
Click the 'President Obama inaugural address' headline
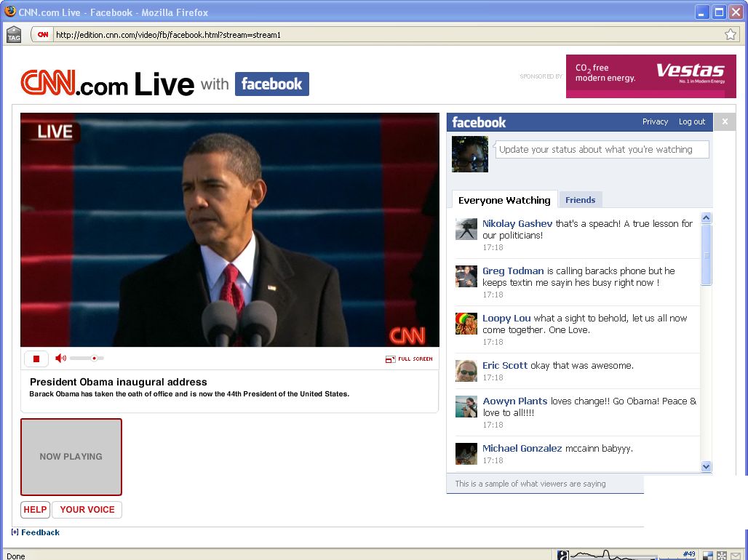tap(119, 382)
